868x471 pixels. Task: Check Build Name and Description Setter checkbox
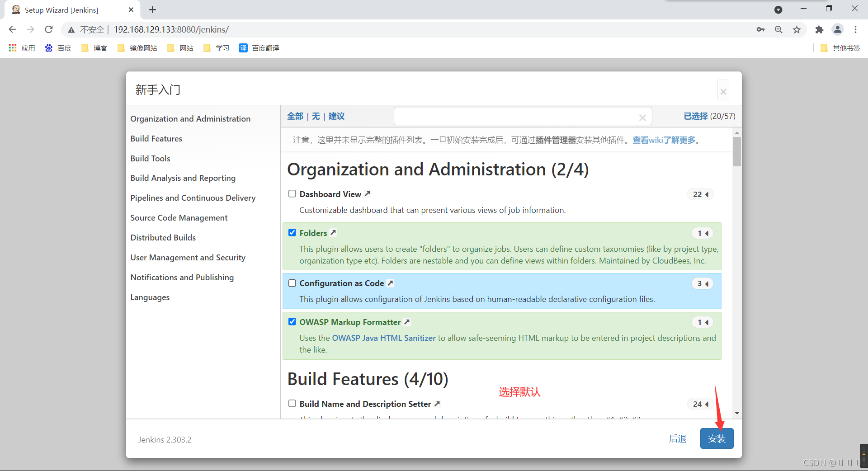tap(292, 403)
